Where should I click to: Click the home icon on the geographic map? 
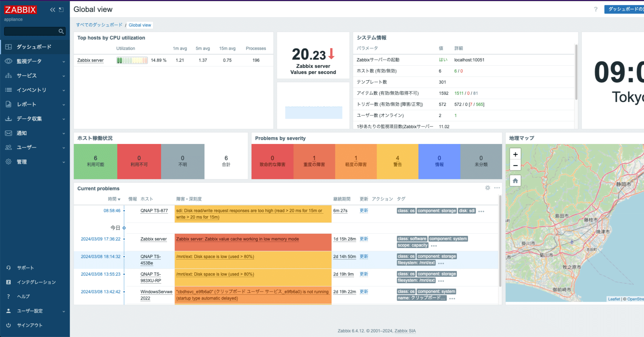(x=515, y=181)
